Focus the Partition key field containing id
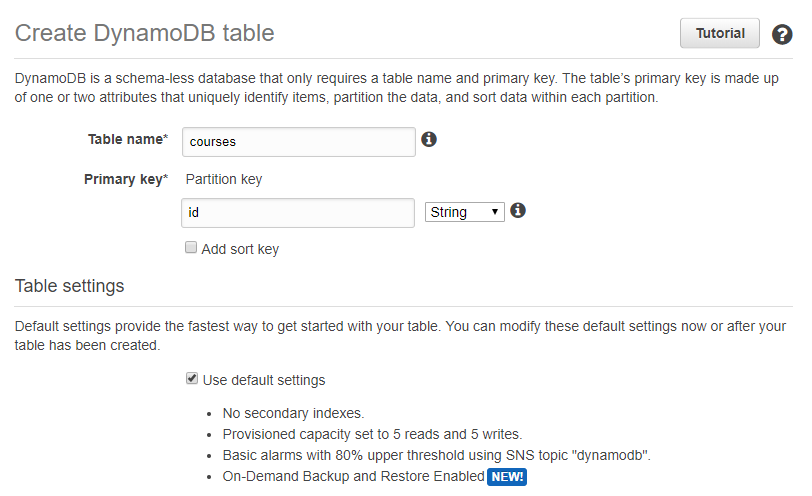 click(x=298, y=213)
